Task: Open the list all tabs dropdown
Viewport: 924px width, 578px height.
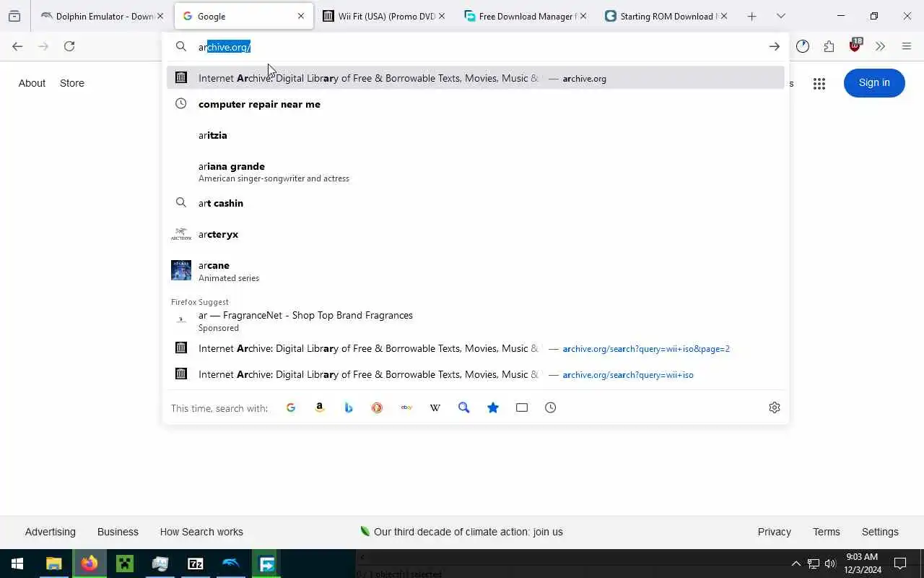Action: [x=781, y=16]
